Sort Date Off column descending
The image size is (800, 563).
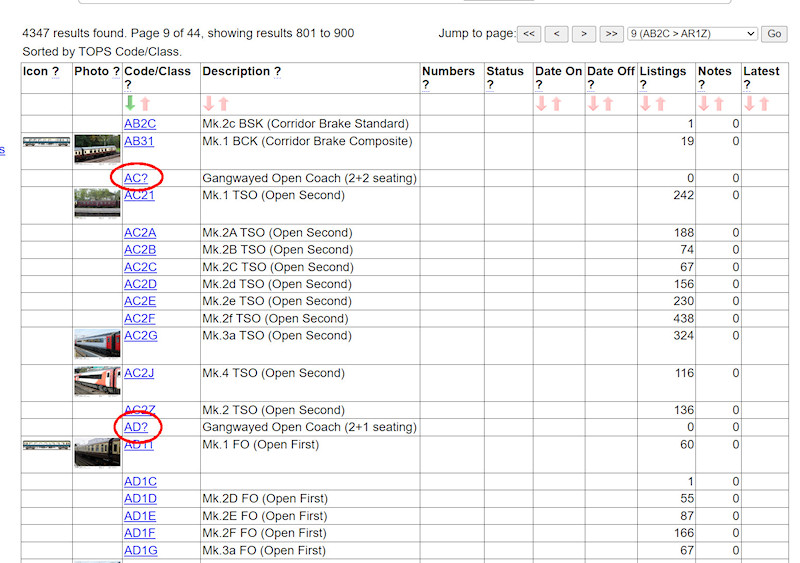[593, 104]
